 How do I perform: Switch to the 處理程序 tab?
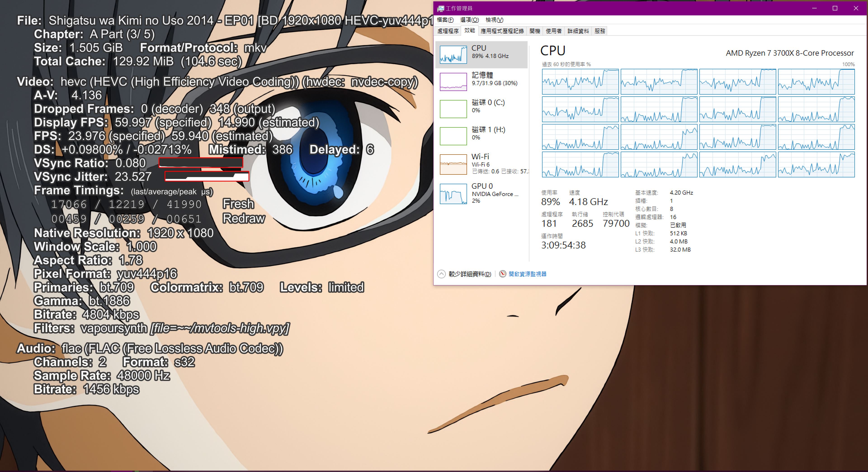448,31
